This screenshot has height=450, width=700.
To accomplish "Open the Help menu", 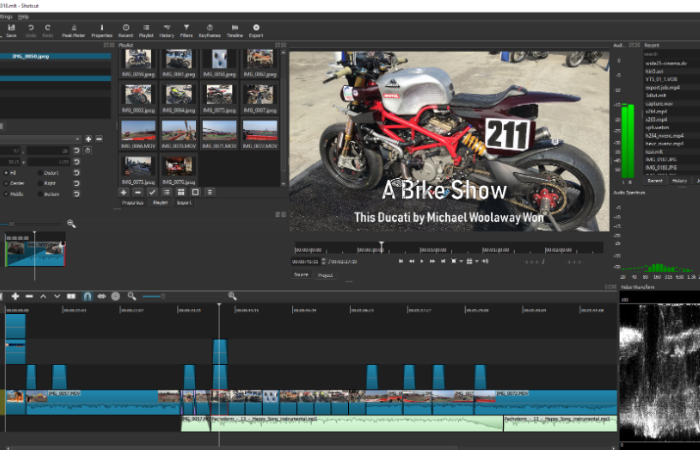I will 23,17.
